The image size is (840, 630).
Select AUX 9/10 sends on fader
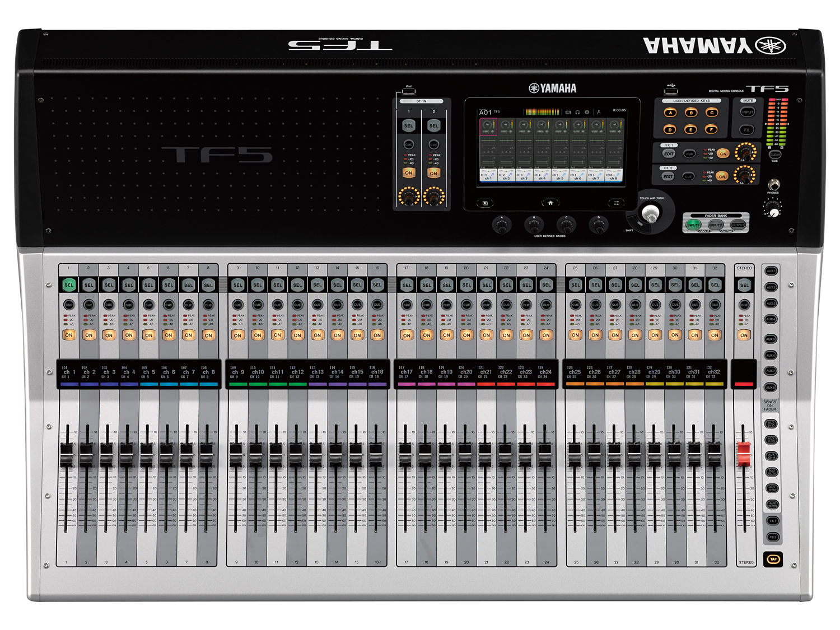coord(772,424)
